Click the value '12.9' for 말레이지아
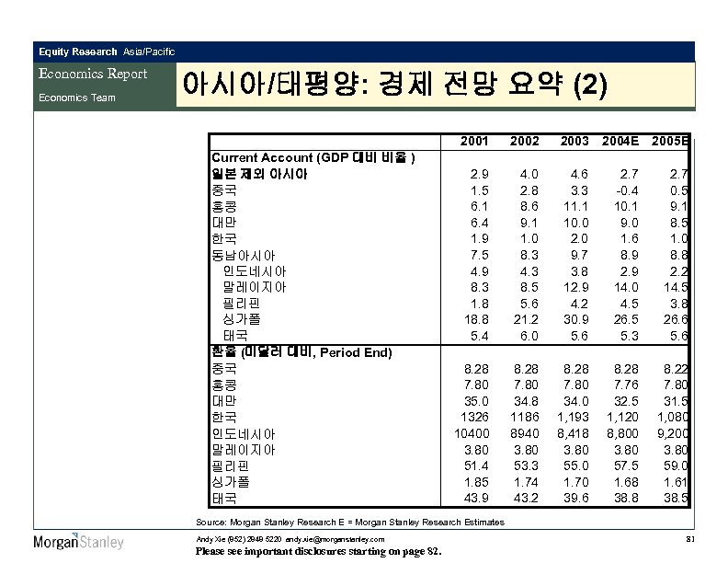 tap(575, 287)
